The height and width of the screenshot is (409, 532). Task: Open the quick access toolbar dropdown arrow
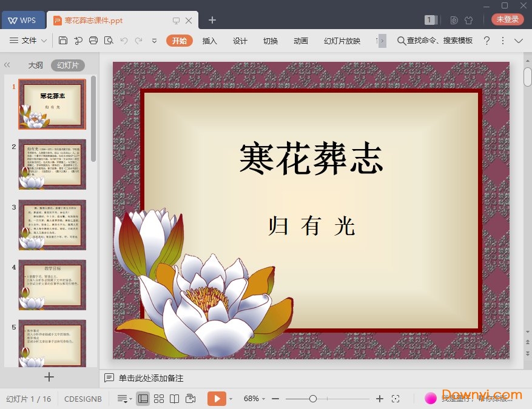point(154,41)
